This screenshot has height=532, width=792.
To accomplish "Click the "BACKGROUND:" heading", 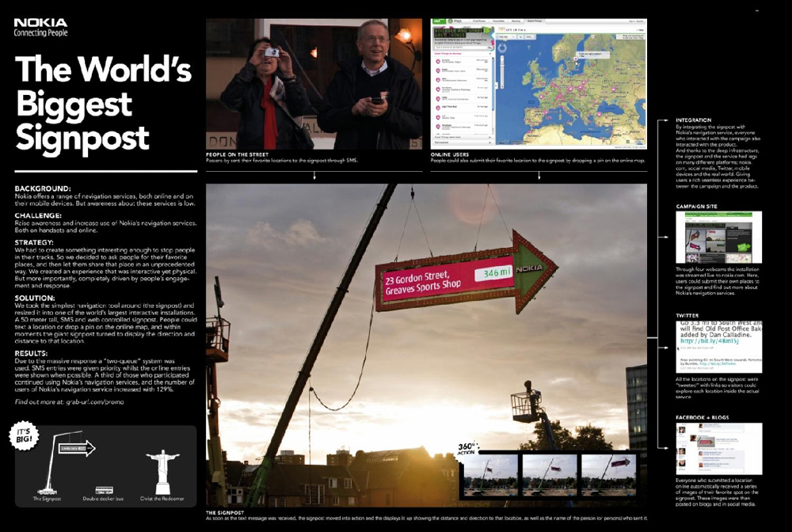I will (x=43, y=188).
